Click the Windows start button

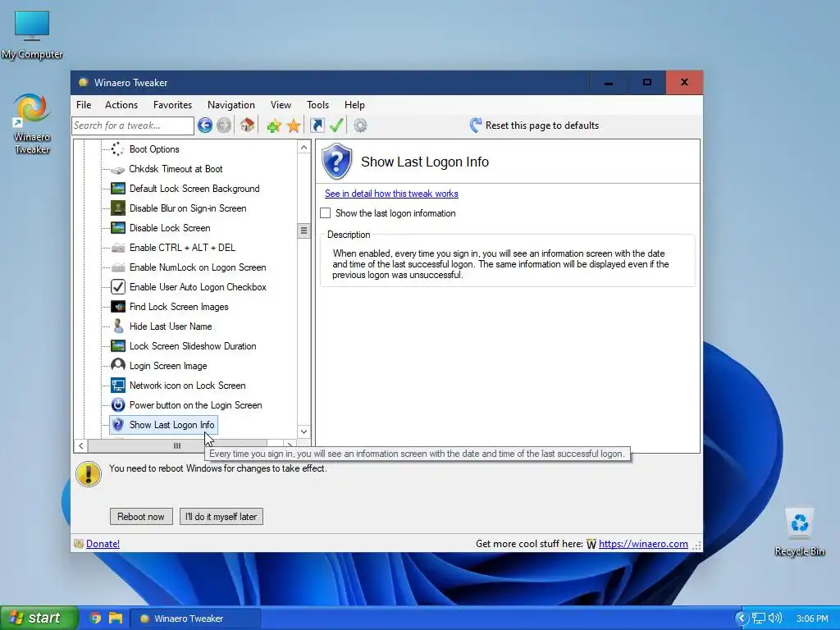click(39, 618)
